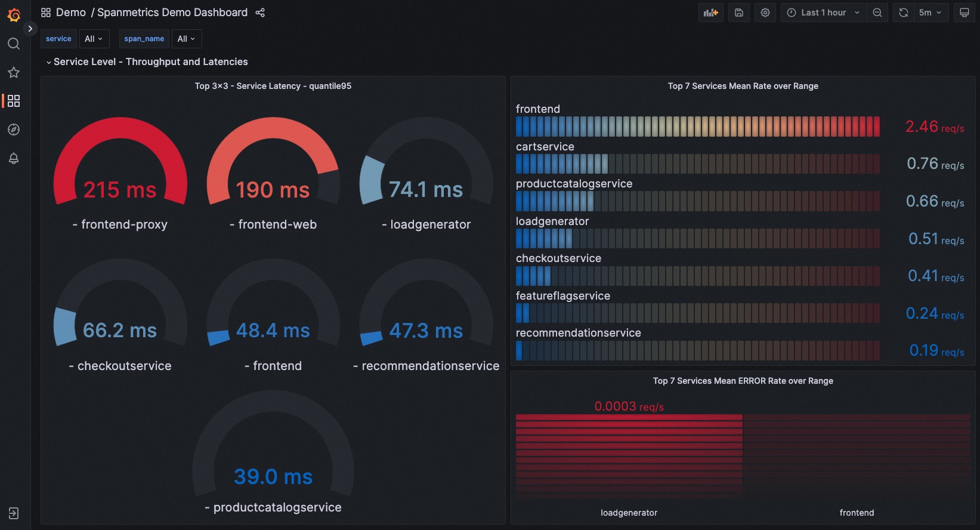The height and width of the screenshot is (530, 980).
Task: Click the 0.19 req/s value
Action: point(936,350)
